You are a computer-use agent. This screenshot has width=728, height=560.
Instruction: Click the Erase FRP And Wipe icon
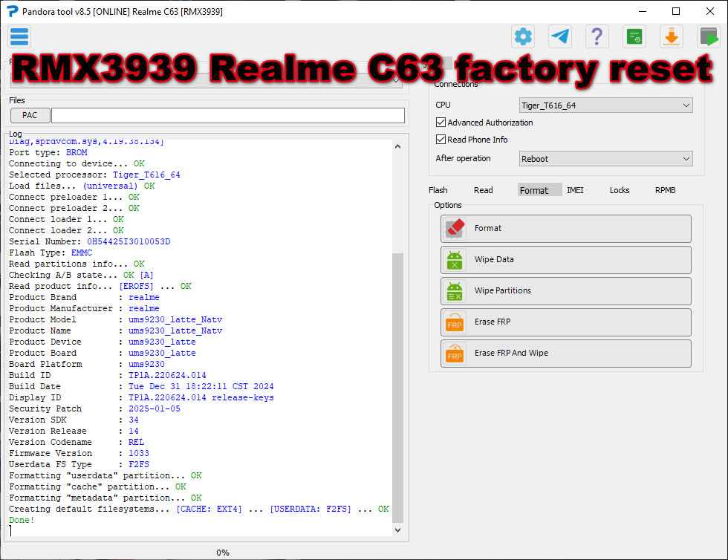tap(455, 354)
